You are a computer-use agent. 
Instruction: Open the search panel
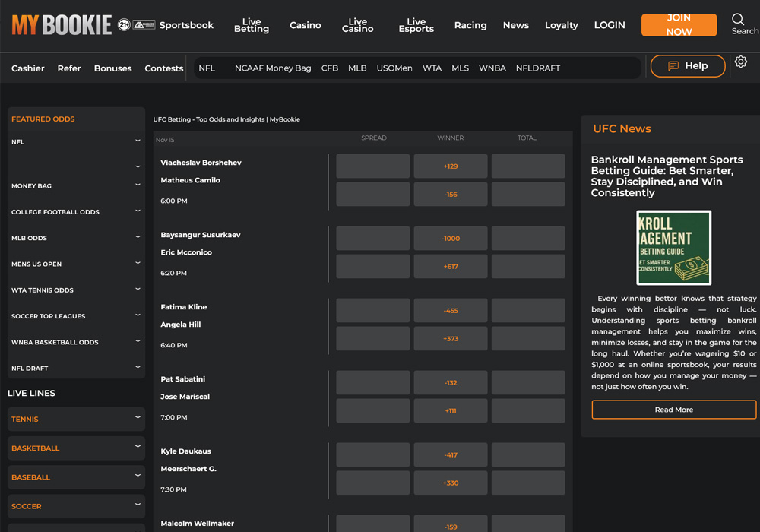pos(737,21)
